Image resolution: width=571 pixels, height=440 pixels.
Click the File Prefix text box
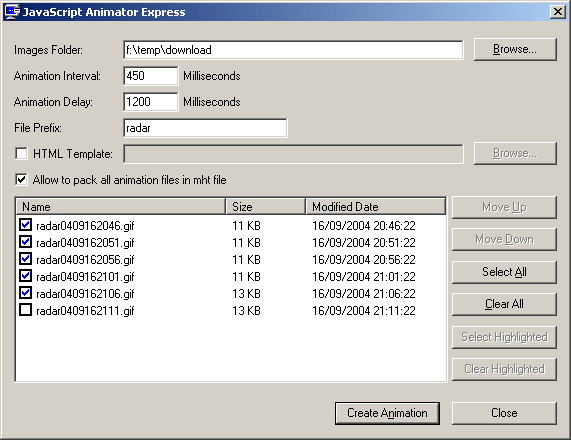205,128
